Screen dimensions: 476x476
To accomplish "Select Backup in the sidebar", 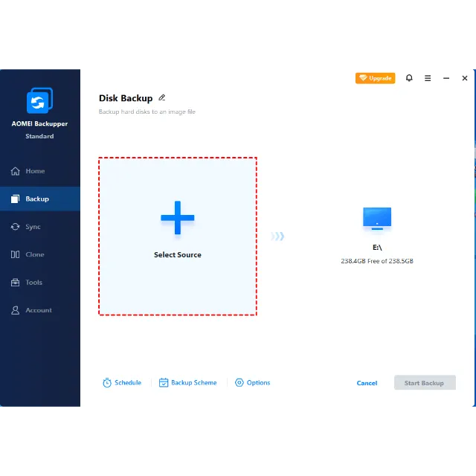I will 37,199.
